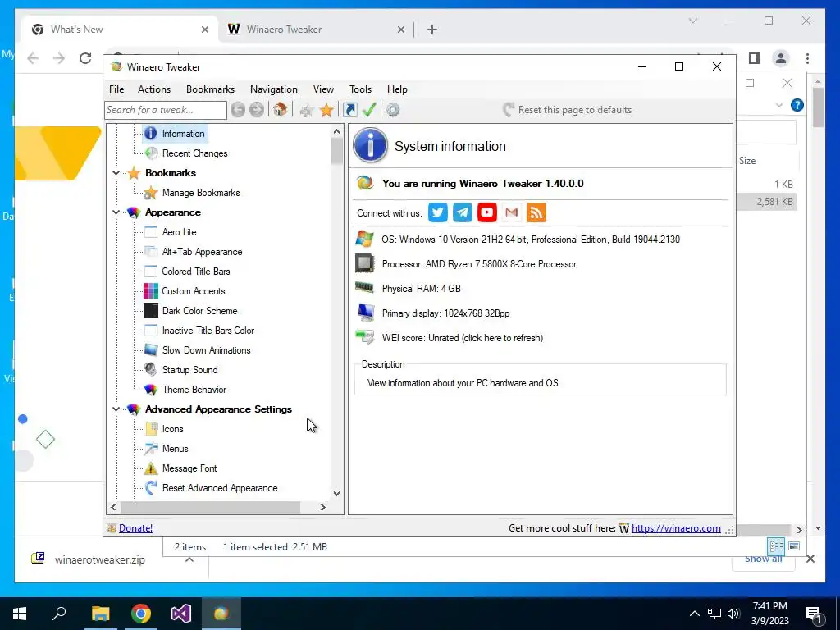
Task: Open the Gmail contact icon
Action: 512,212
